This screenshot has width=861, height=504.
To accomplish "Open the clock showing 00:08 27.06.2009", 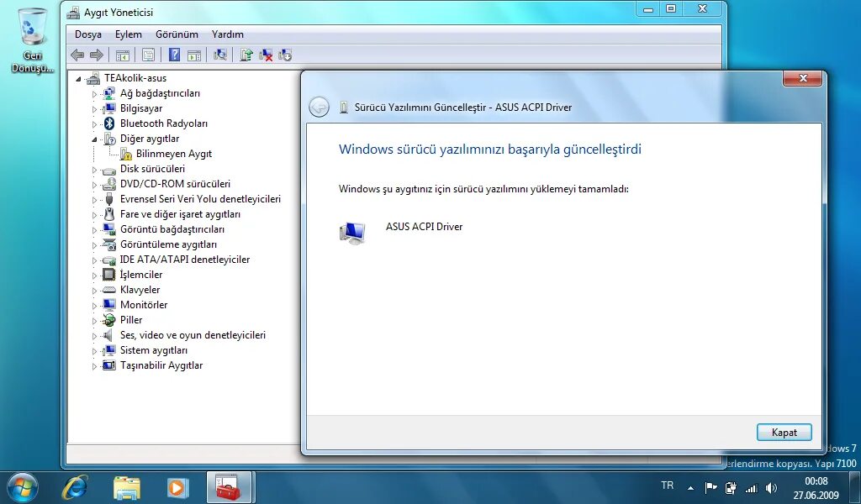I will pyautogui.click(x=816, y=487).
